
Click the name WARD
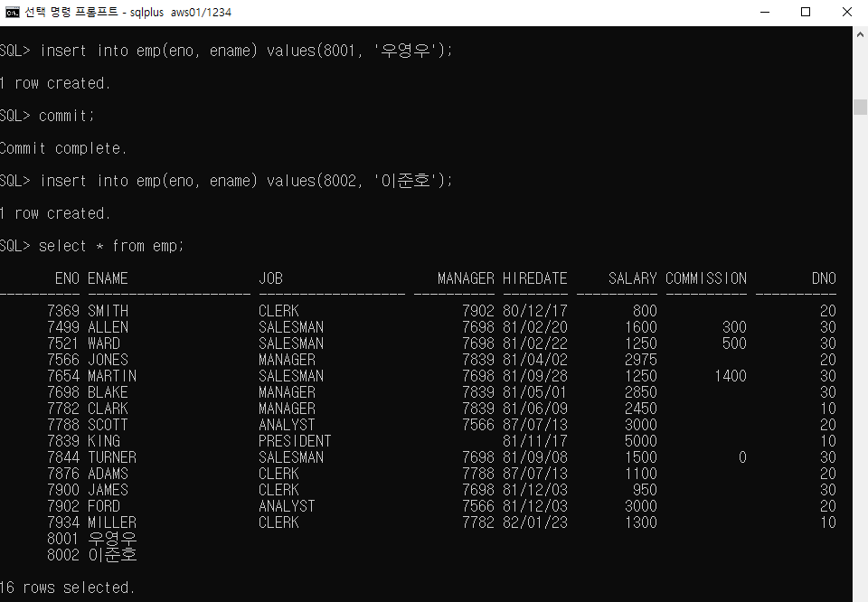pyautogui.click(x=103, y=343)
